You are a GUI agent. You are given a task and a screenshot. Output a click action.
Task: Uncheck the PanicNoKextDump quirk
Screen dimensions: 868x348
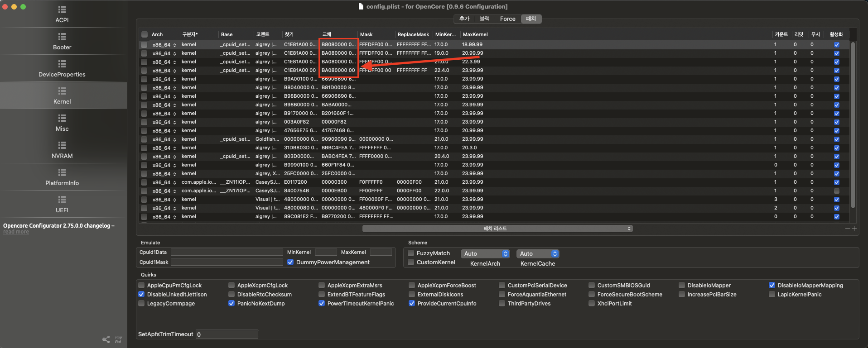tap(231, 303)
